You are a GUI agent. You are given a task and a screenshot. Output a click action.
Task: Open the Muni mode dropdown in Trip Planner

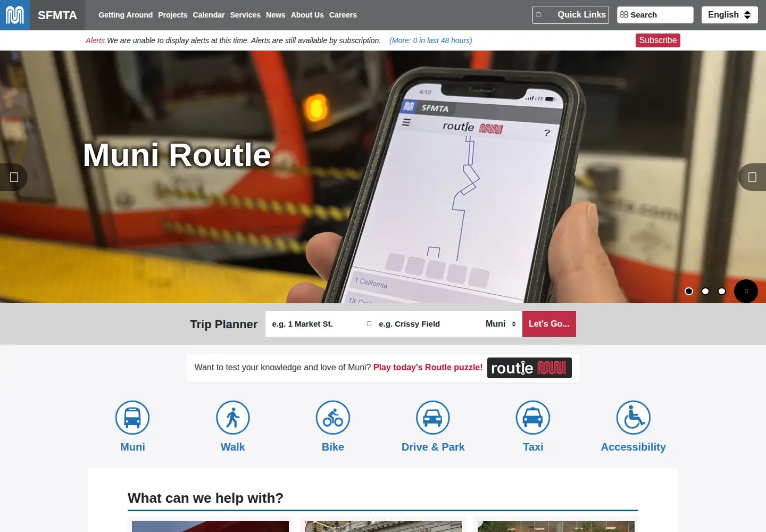(501, 324)
